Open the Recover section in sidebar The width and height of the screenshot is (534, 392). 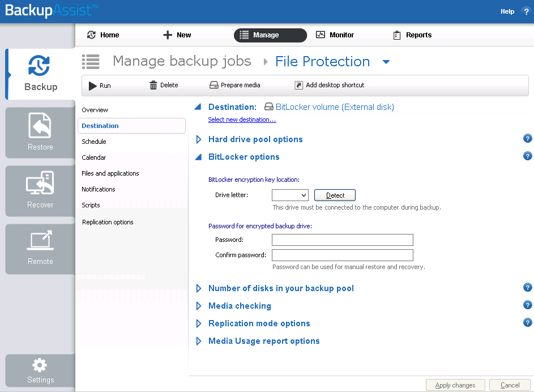[40, 190]
